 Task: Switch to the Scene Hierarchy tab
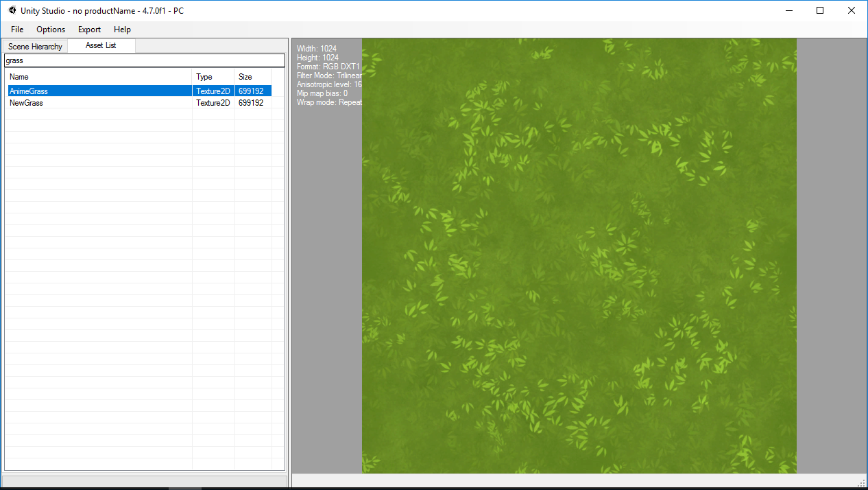click(x=35, y=47)
